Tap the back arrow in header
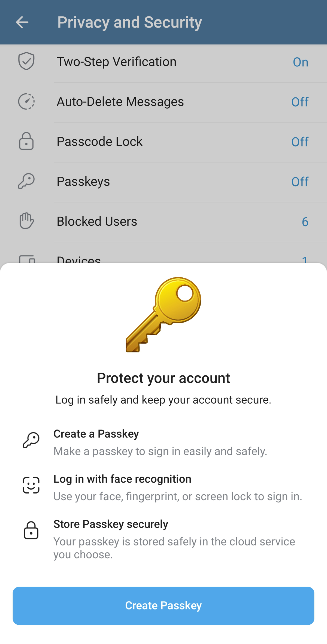This screenshot has height=644, width=327. tap(22, 22)
